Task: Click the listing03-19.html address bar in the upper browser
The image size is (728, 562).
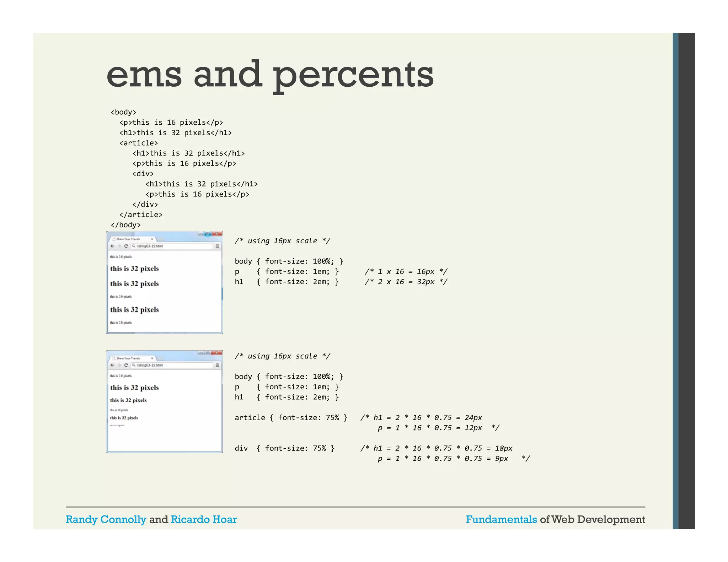Action: [x=172, y=246]
